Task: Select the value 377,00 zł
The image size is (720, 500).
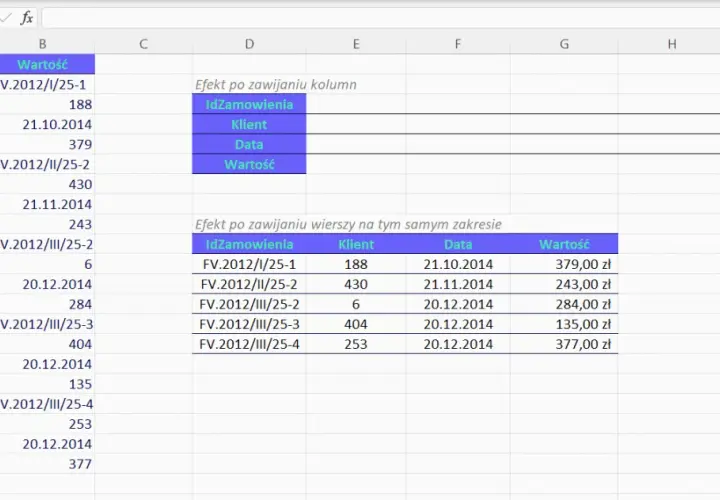Action: click(564, 344)
